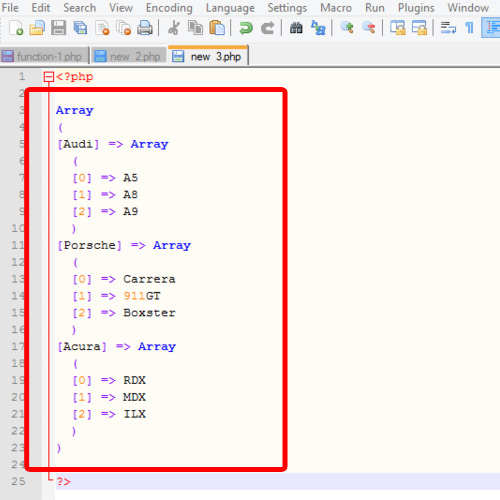This screenshot has height=500, width=500.
Task: Print the document with Print icon
Action: [x=145, y=28]
